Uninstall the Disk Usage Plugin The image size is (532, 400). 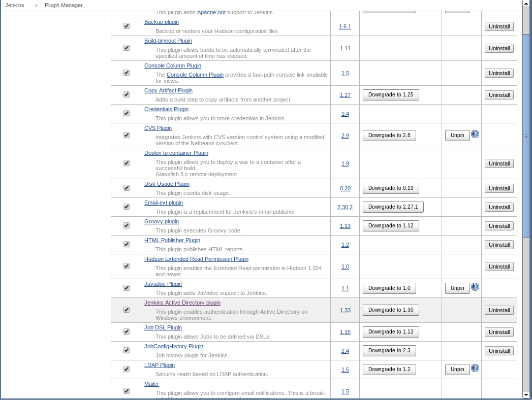[499, 188]
